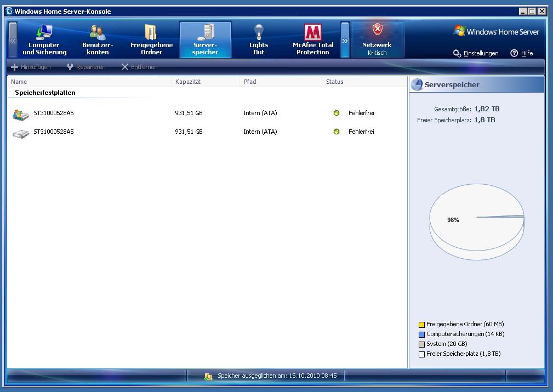The width and height of the screenshot is (553, 392).
Task: Open the Lights Out tab
Action: [259, 40]
